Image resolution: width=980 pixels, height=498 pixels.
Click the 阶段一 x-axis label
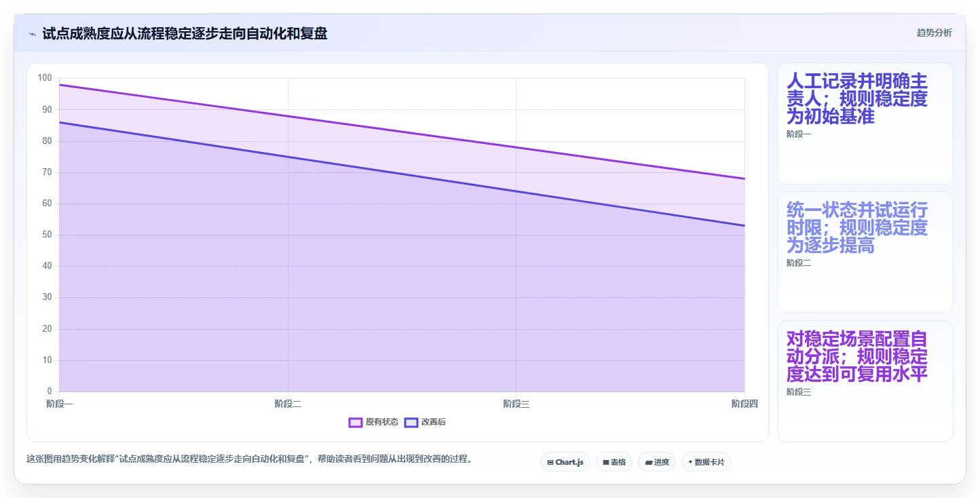click(60, 404)
